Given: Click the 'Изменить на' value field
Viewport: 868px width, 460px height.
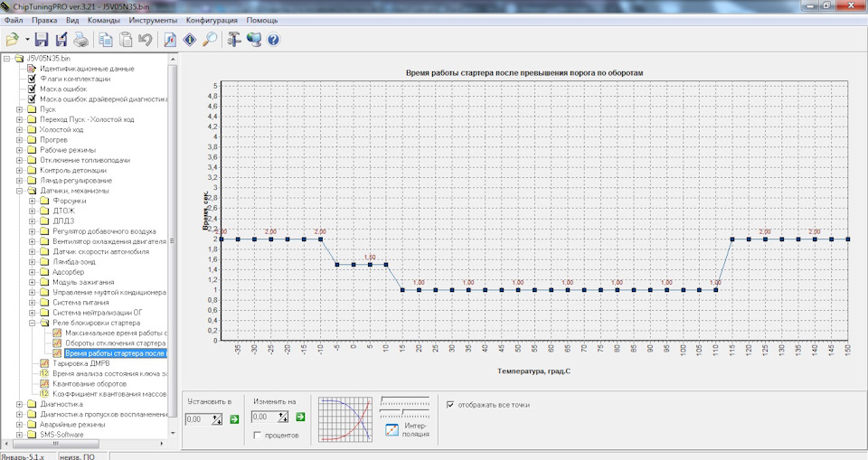Looking at the screenshot, I should (x=264, y=417).
